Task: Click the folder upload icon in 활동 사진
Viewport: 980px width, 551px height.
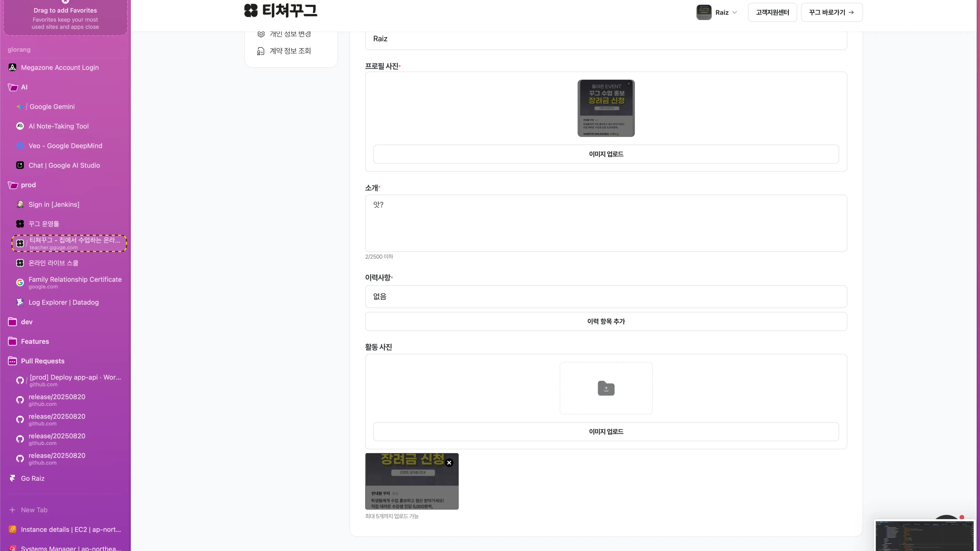Action: (x=606, y=388)
